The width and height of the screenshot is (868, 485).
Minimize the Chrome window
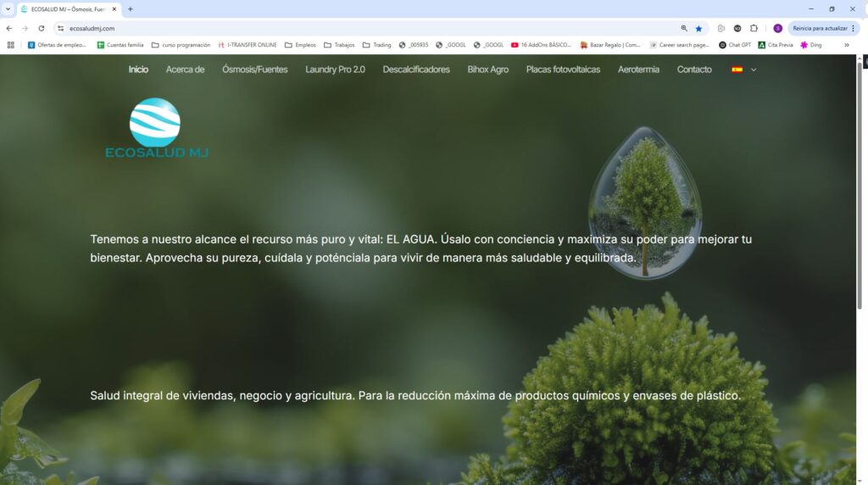click(811, 8)
